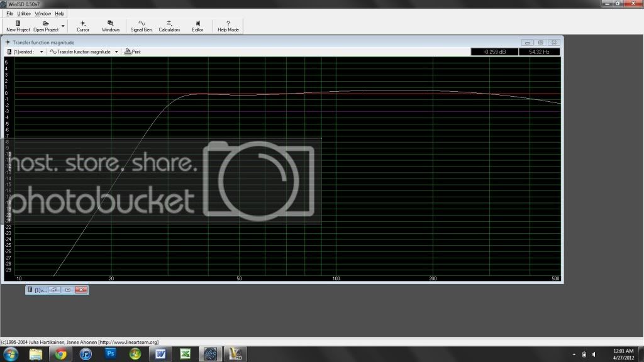Screen dimensions: 644x362
Task: Open Photoshop from the taskbar
Action: [111, 354]
